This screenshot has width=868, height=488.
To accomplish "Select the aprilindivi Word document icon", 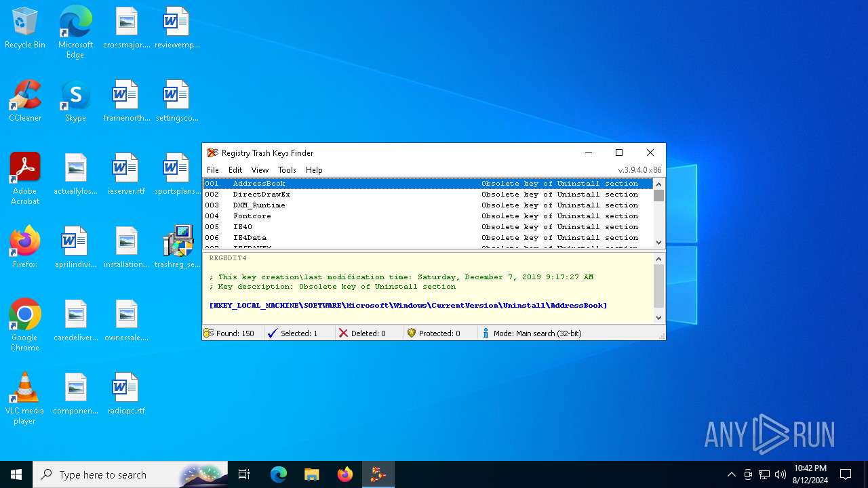I will pos(75,248).
